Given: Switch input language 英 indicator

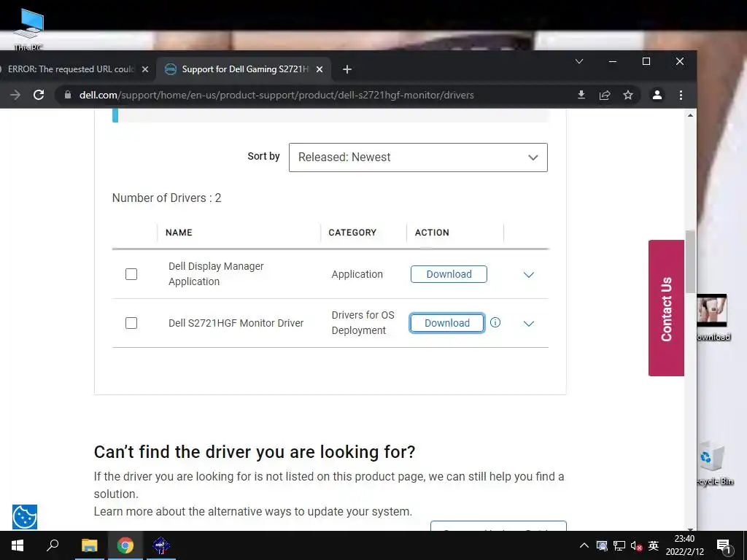Looking at the screenshot, I should pyautogui.click(x=653, y=545).
